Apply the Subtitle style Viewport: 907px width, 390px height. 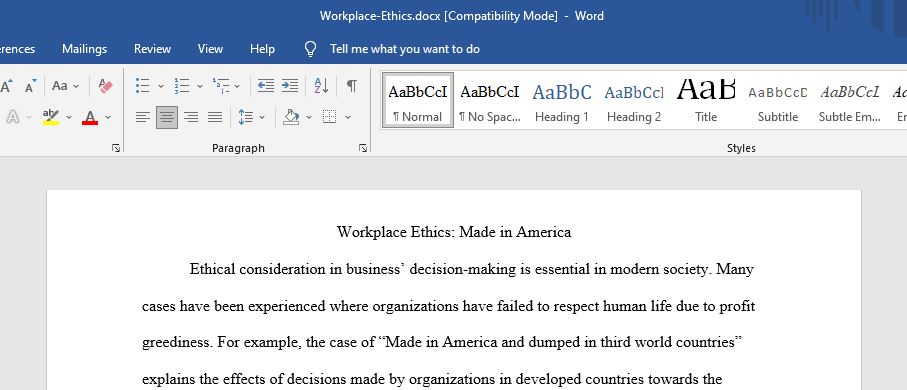click(x=778, y=100)
